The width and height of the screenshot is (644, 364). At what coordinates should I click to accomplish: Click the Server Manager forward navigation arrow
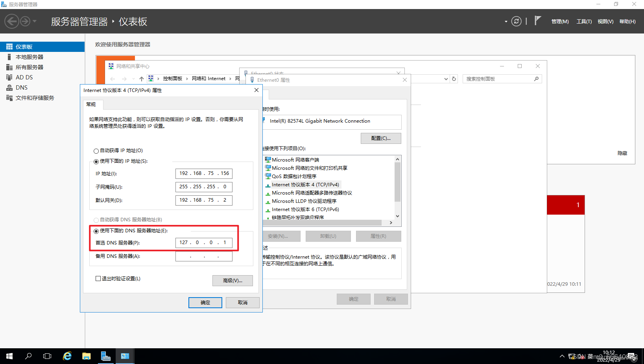click(x=25, y=21)
